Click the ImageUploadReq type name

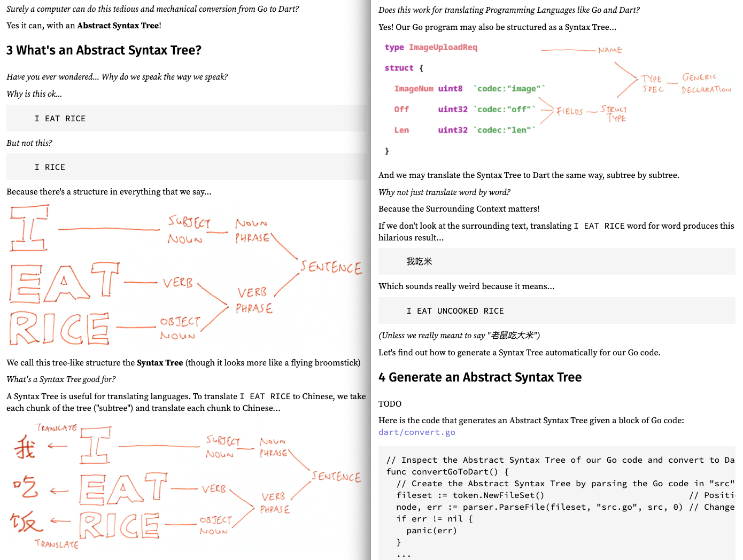(443, 48)
